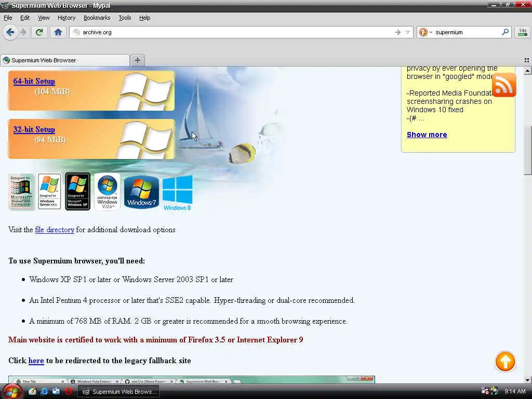Open the tab groups grid icon

[527, 60]
